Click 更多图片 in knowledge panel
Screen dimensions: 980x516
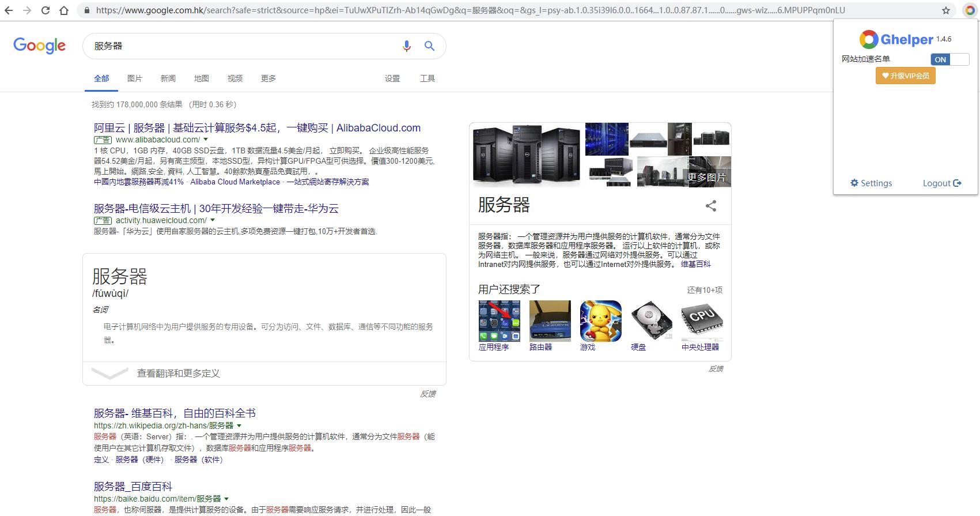pos(706,178)
